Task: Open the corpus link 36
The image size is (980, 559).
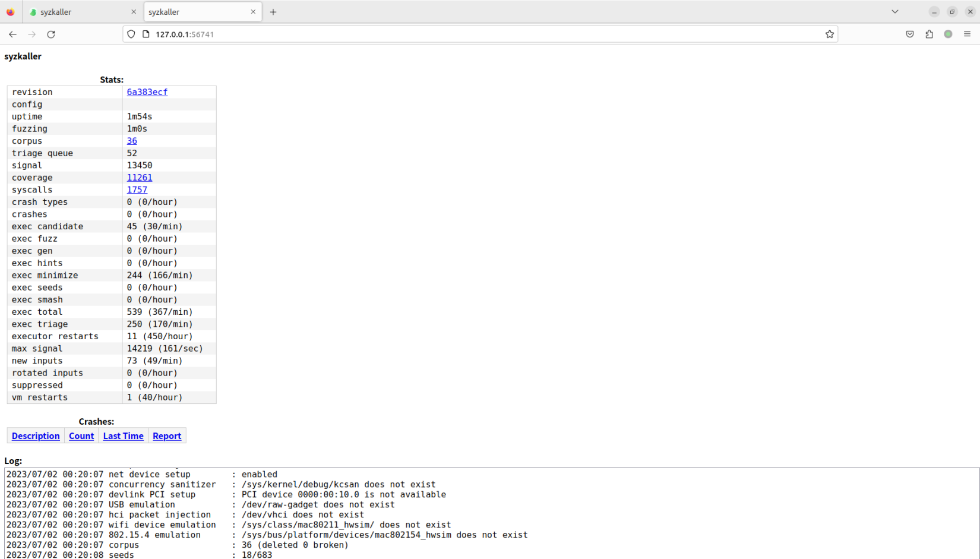Action: pyautogui.click(x=132, y=141)
